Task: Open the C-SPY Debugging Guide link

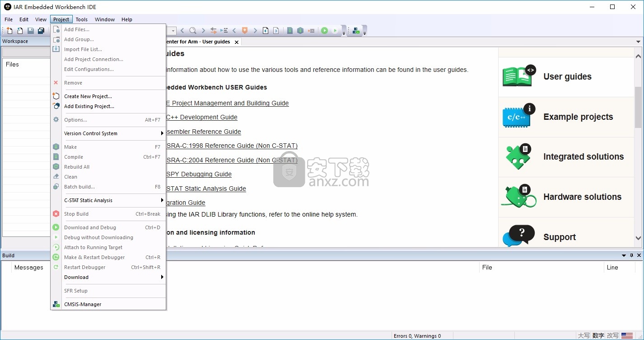Action: click(199, 174)
